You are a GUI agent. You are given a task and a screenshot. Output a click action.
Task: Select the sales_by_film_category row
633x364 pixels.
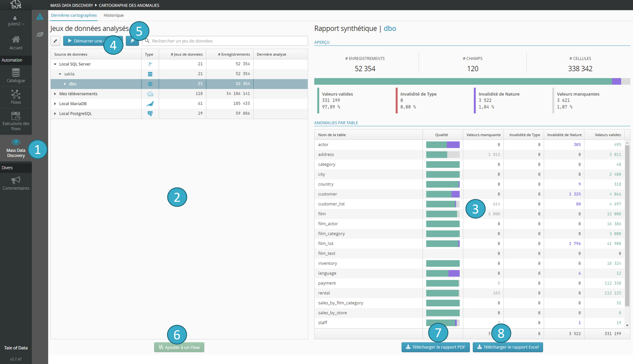coord(470,303)
